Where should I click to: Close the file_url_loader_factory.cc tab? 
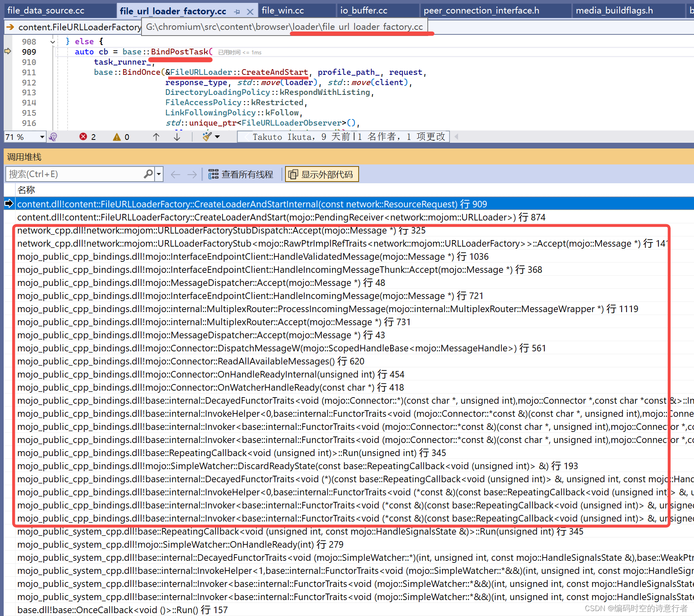click(x=250, y=12)
